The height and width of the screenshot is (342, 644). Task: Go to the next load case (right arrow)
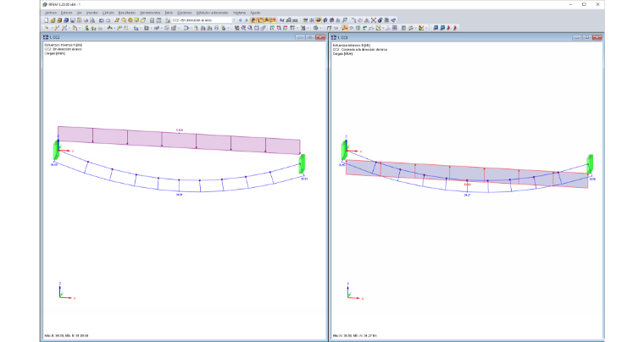(247, 20)
